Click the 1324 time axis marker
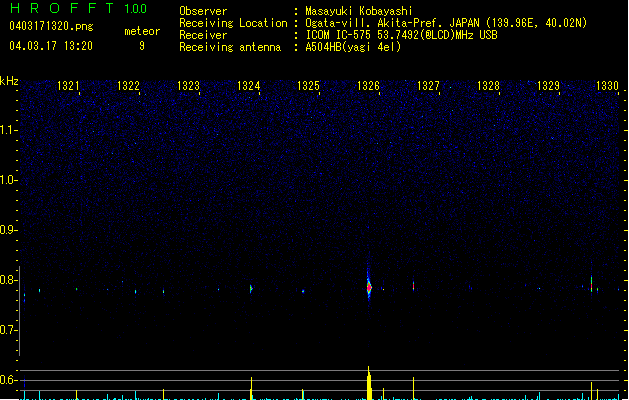629x400 pixels. click(x=248, y=85)
